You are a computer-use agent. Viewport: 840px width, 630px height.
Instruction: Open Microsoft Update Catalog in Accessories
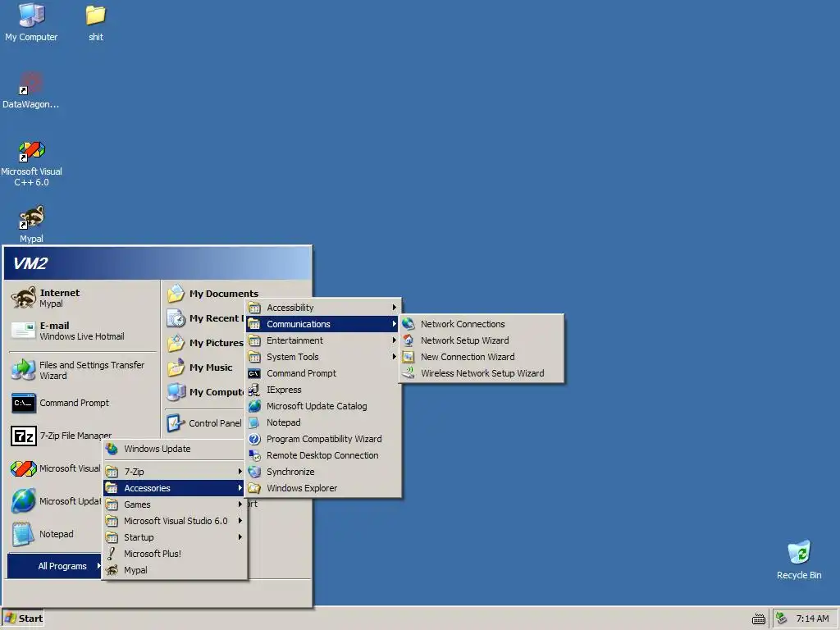coord(323,406)
